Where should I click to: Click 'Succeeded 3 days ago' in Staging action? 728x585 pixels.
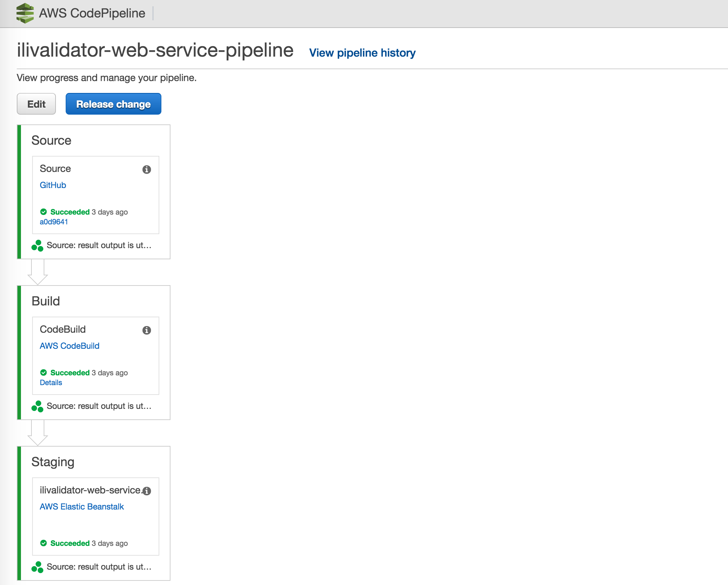pos(89,543)
